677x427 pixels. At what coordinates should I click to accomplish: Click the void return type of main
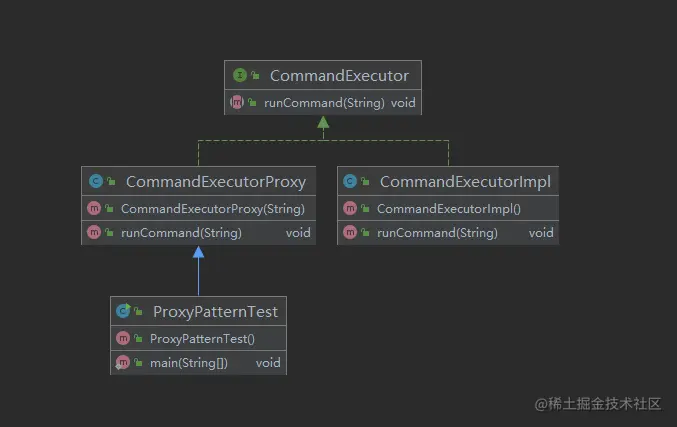[268, 363]
